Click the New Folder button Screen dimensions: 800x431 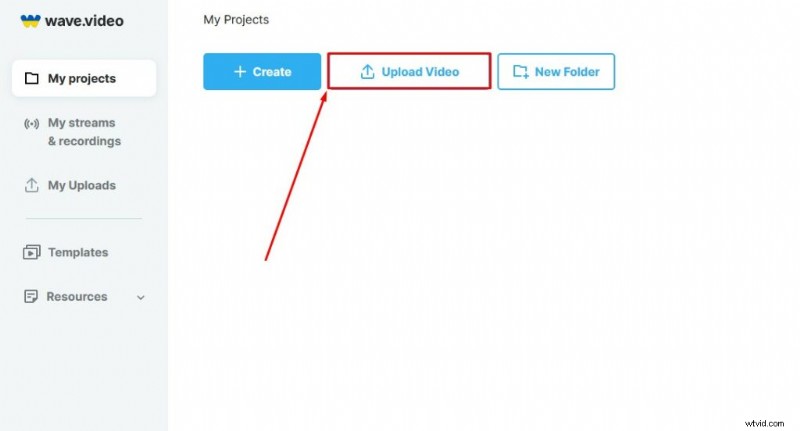point(556,71)
